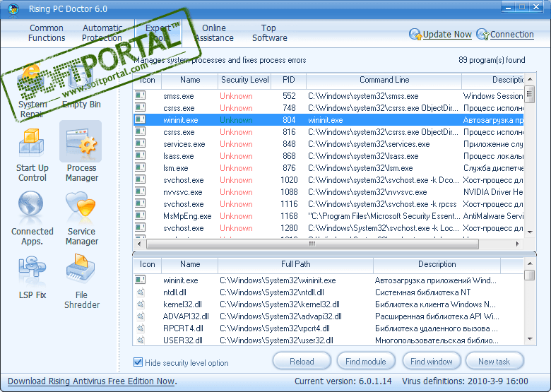Image resolution: width=551 pixels, height=392 pixels.
Task: Click the Update Now globe icon
Action: coord(415,35)
